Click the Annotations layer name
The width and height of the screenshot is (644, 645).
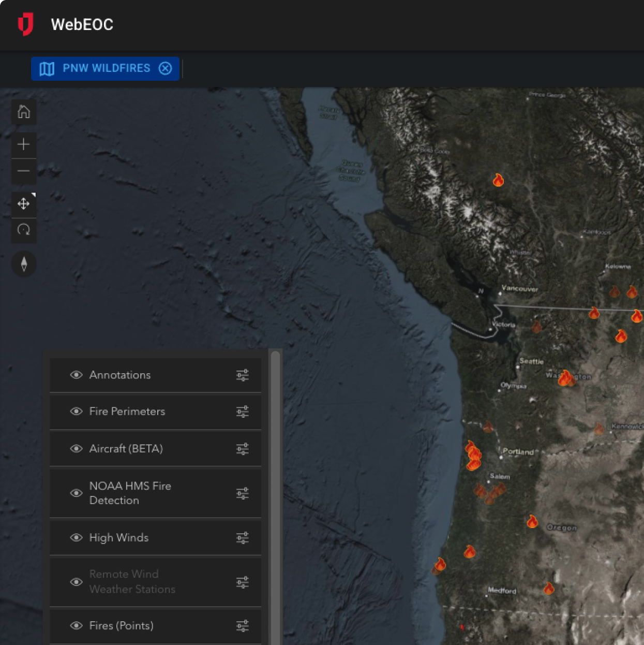coord(119,375)
